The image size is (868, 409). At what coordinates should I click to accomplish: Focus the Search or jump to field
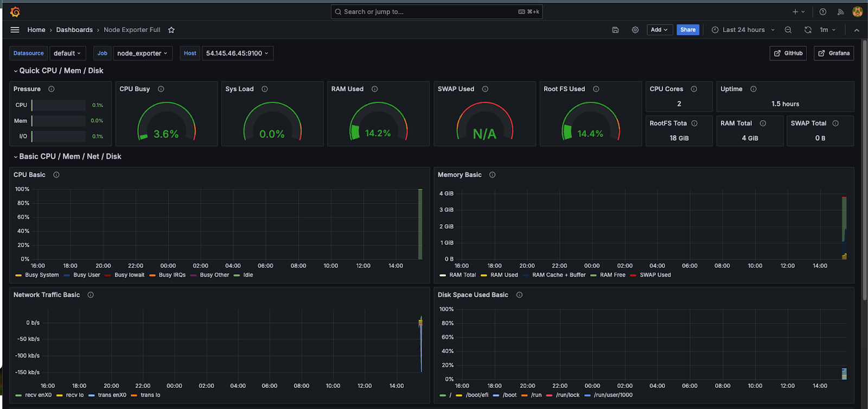(437, 11)
